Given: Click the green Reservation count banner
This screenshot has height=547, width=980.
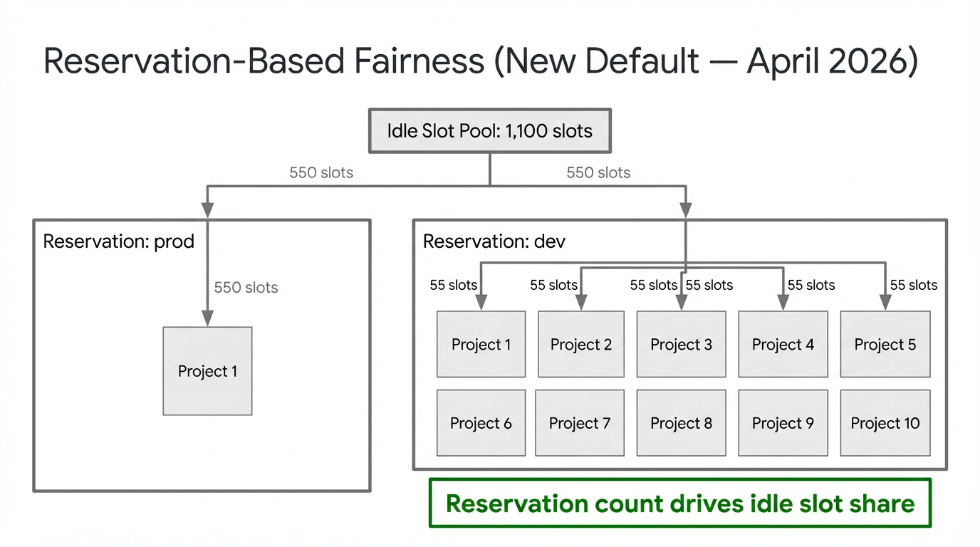Looking at the screenshot, I should click(679, 503).
